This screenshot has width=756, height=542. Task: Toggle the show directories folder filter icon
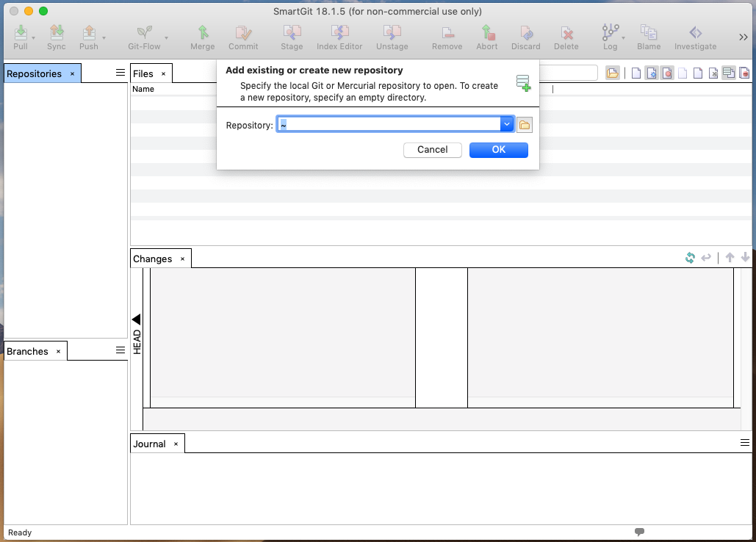[612, 73]
